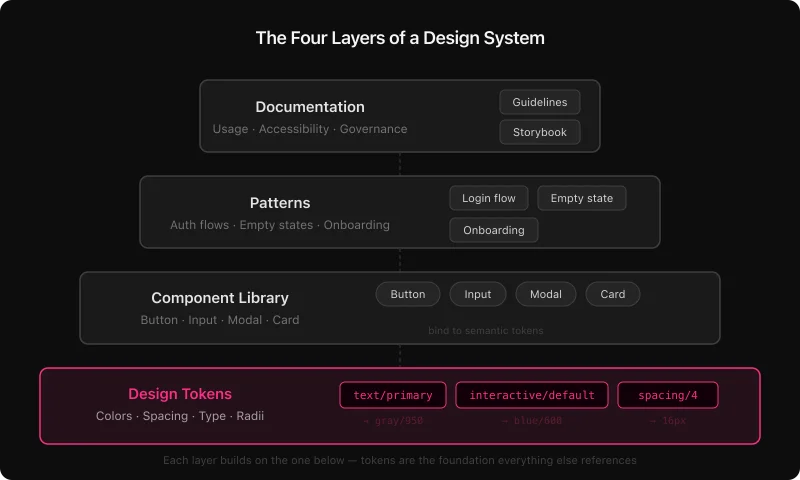Click 'Colors · Spacing · Type · Radii' subtitle
Screen dimensions: 800x480
click(180, 416)
